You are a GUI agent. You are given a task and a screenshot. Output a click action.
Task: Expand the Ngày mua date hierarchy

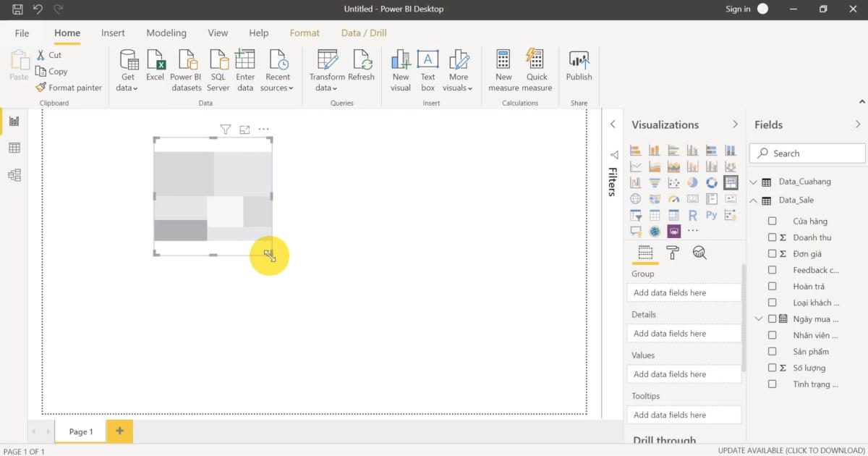pyautogui.click(x=758, y=318)
